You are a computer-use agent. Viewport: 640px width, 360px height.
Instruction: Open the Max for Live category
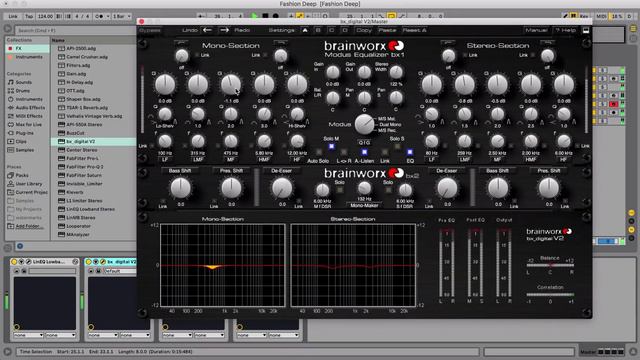29,124
